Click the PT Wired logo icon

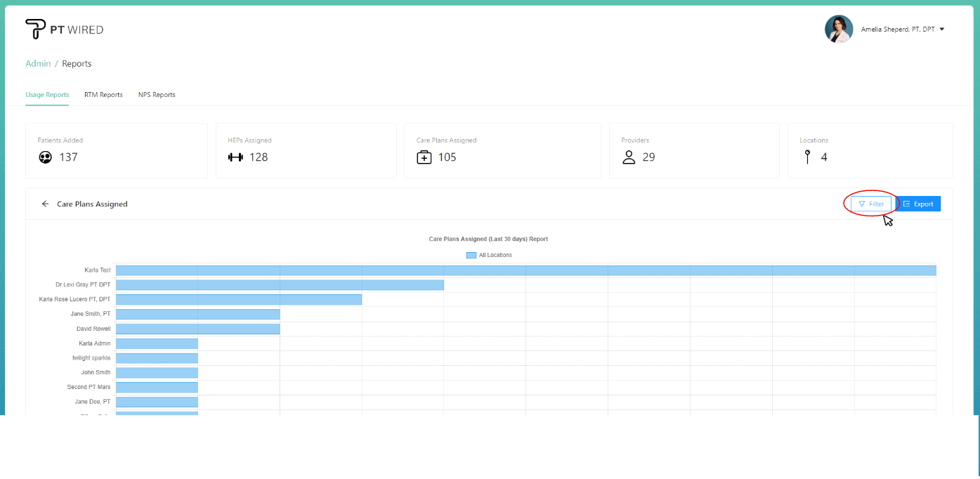click(35, 29)
